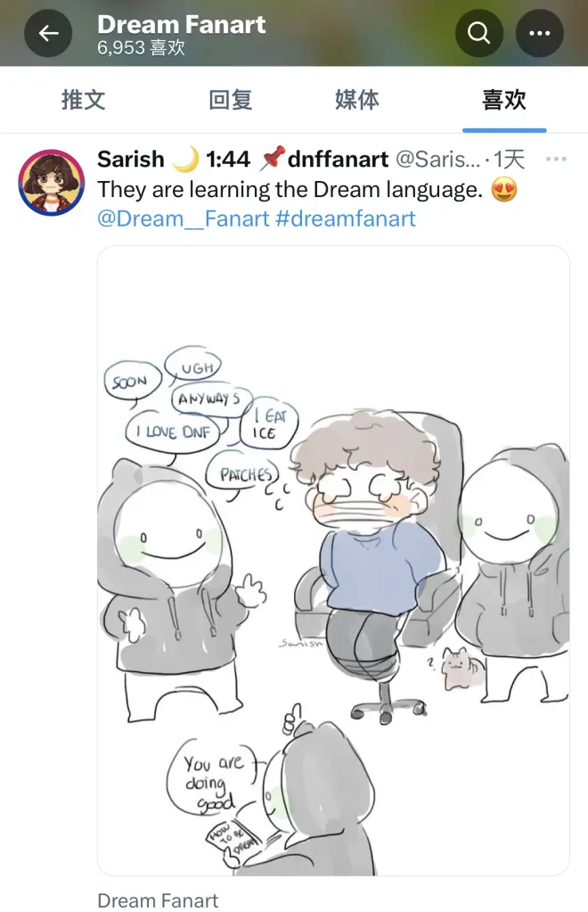Screen dimensions: 588x912
Task: Switch to the 推文 tab
Action: (83, 100)
